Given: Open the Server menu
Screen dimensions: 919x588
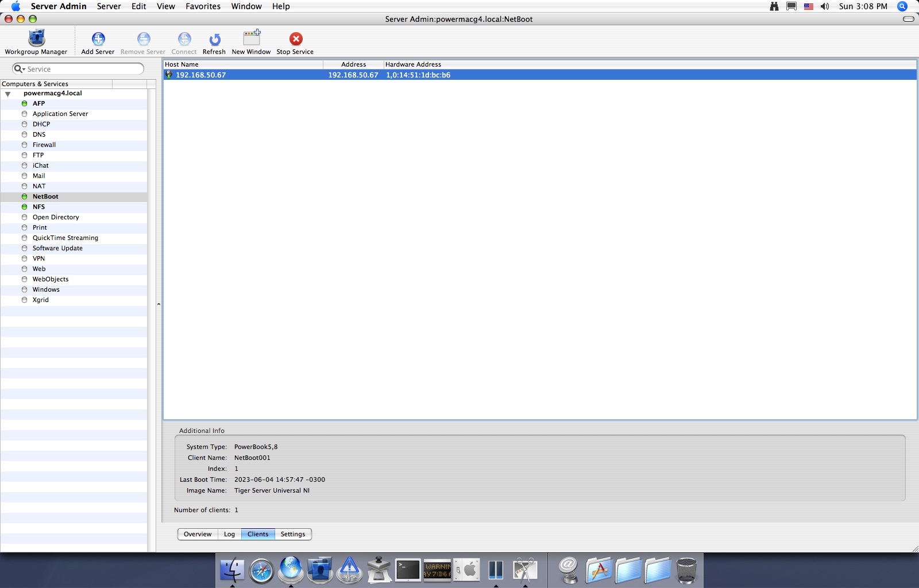Looking at the screenshot, I should pos(109,6).
